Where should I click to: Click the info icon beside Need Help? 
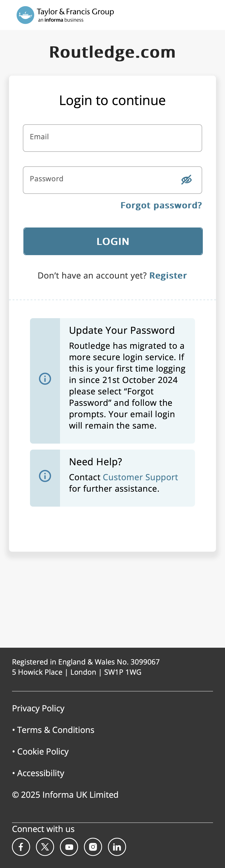point(45,476)
